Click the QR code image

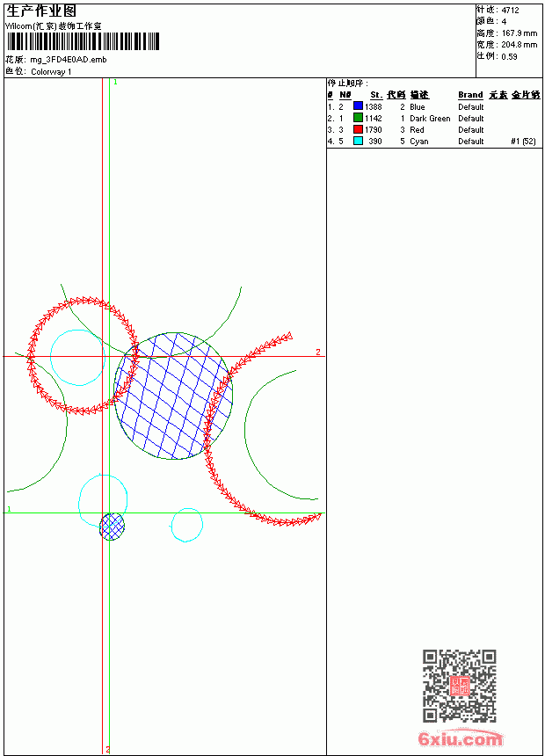[x=460, y=686]
